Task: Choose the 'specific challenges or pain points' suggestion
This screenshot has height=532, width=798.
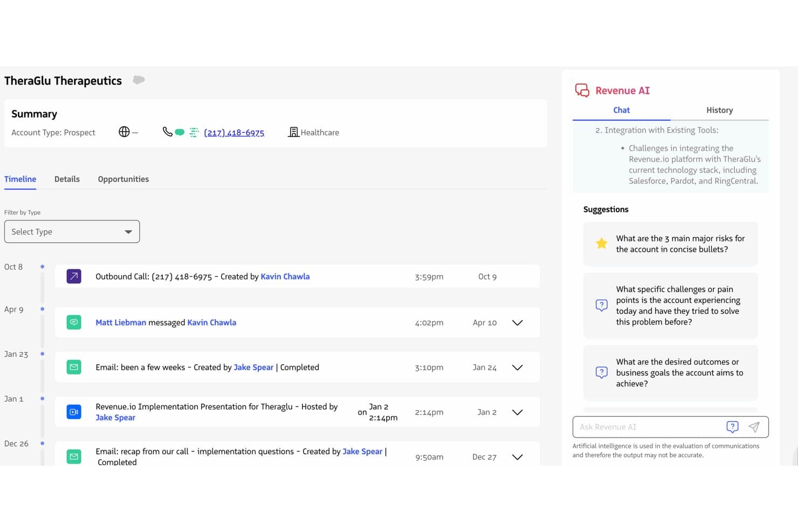Action: point(671,306)
